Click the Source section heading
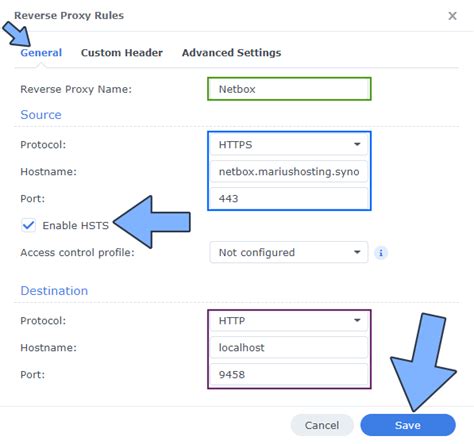 41,115
